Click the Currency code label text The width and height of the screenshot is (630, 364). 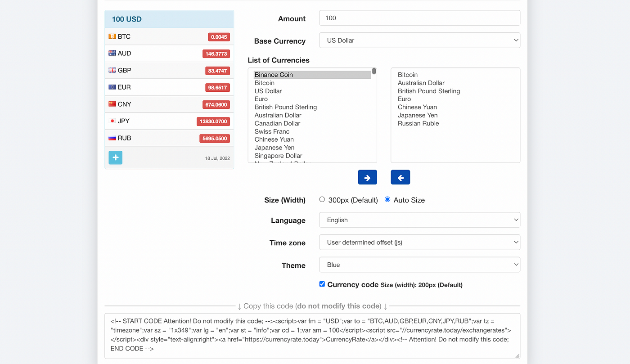pos(353,284)
